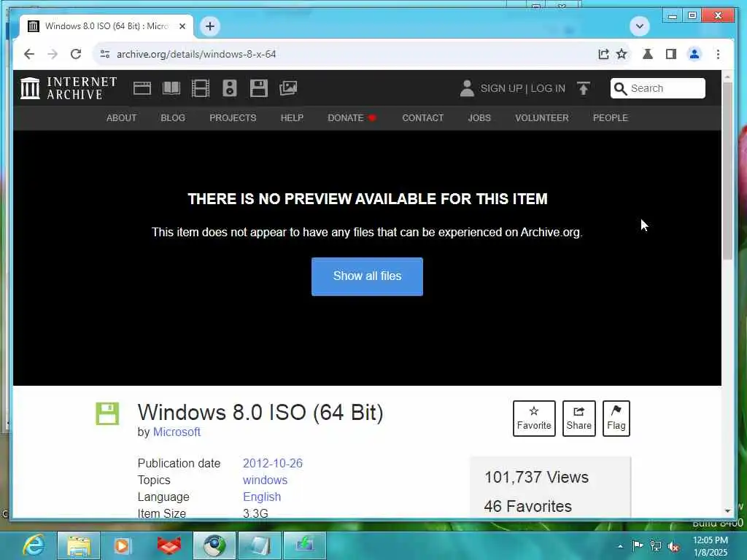Screen dimensions: 747x560
Task: Select the DONATE menu item
Action: [x=352, y=117]
